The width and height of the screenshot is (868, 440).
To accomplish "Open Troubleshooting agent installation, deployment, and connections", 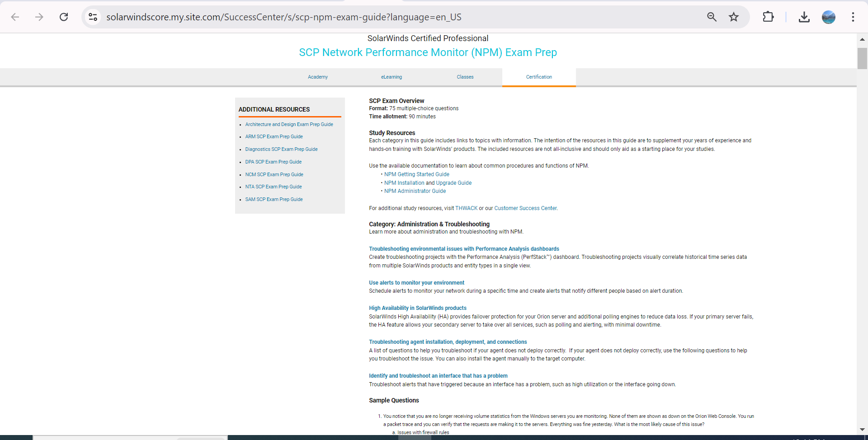I will (x=448, y=342).
